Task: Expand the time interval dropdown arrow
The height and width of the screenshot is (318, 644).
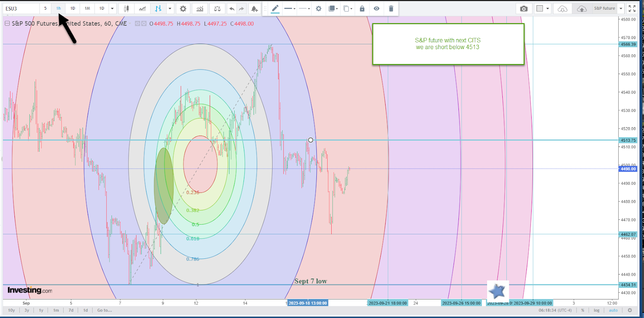Action: (x=112, y=8)
